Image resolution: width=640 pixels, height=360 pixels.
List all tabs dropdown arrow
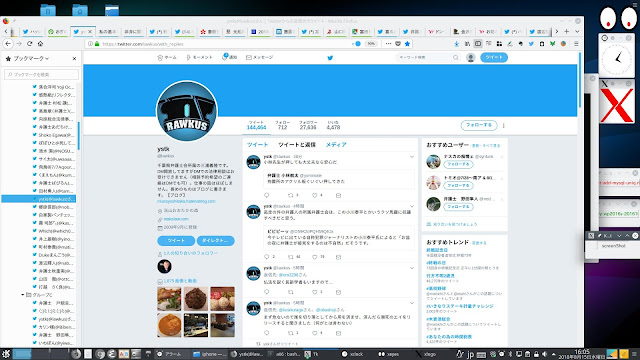pos(577,31)
